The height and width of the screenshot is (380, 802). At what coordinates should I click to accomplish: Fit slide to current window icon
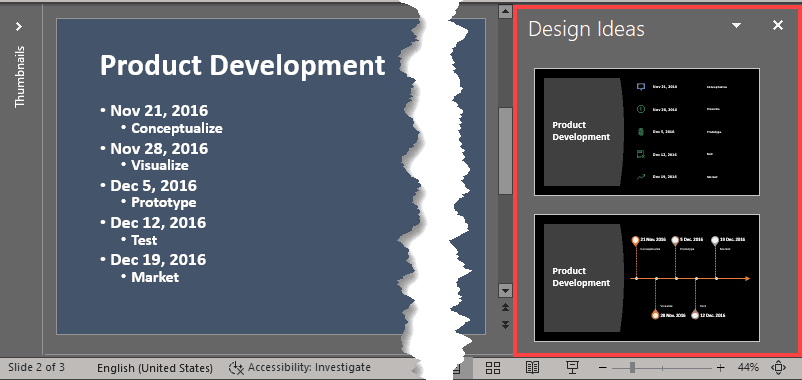(778, 367)
